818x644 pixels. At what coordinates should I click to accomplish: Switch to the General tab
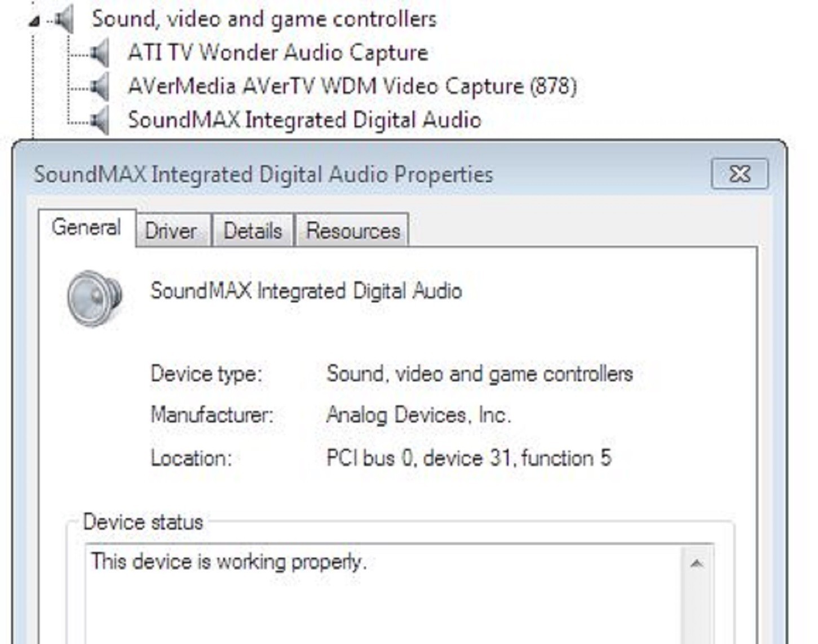(x=87, y=228)
